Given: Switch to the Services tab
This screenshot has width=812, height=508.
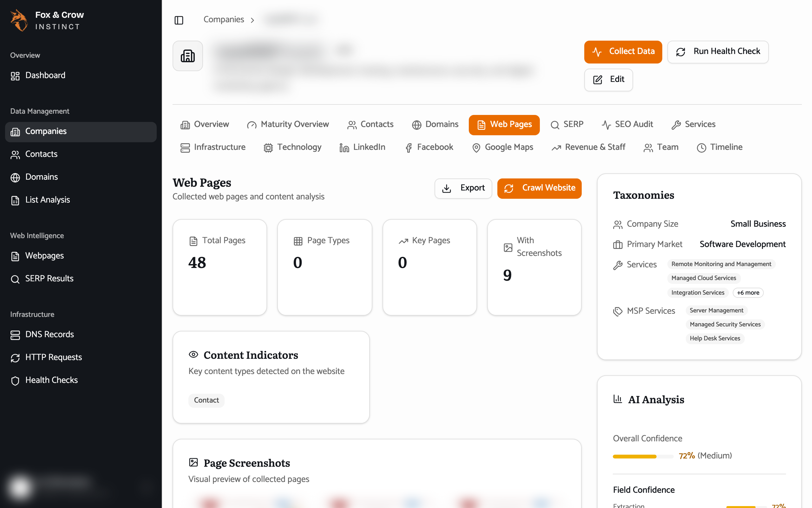Looking at the screenshot, I should pyautogui.click(x=693, y=125).
